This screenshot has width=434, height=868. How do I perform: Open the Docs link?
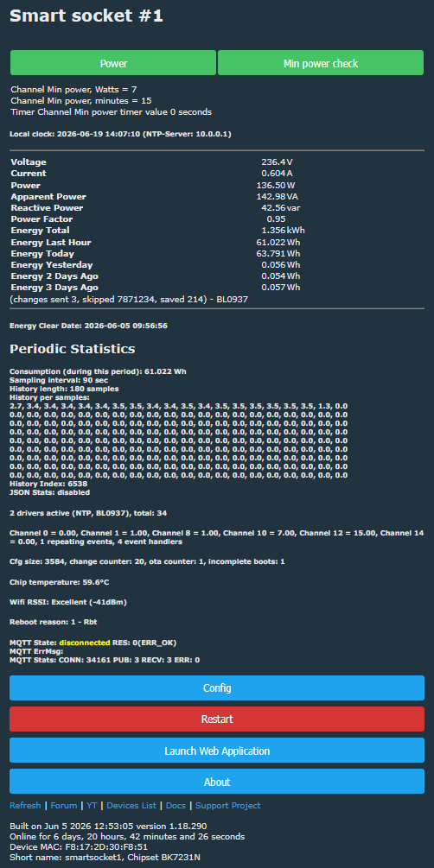pos(176,806)
